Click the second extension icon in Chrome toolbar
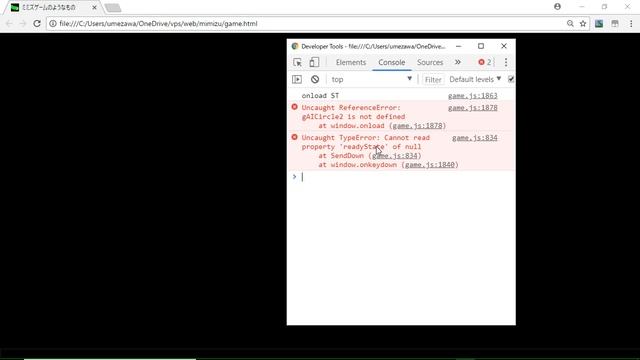Image resolution: width=640 pixels, height=360 pixels. pyautogui.click(x=615, y=24)
